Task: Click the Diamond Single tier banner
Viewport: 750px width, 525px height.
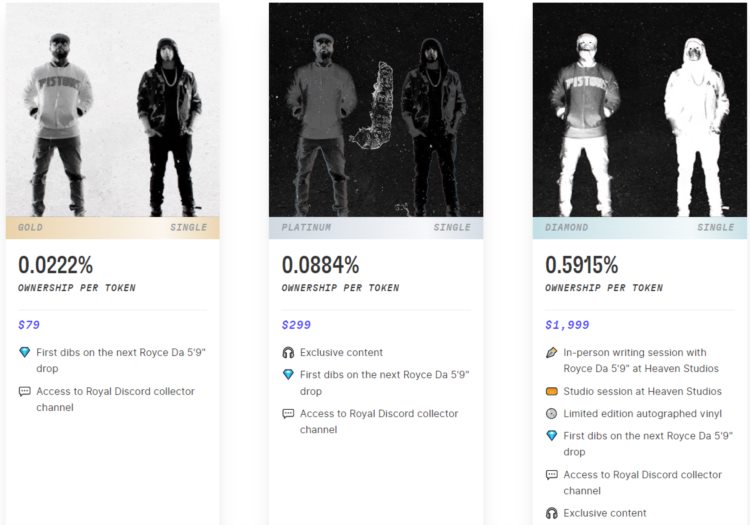Action: pyautogui.click(x=640, y=228)
